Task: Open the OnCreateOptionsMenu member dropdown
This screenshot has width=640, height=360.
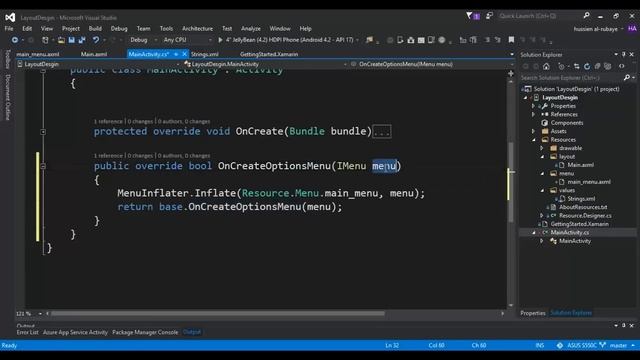Action: coord(432,64)
